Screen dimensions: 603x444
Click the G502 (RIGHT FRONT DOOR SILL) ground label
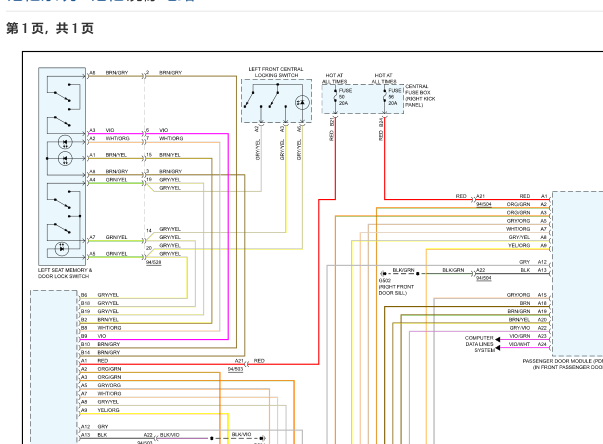pyautogui.click(x=396, y=287)
